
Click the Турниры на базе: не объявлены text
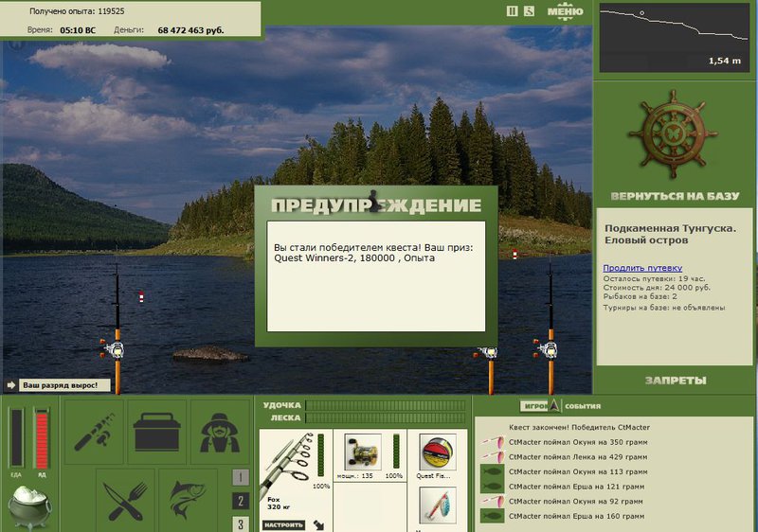coord(664,308)
